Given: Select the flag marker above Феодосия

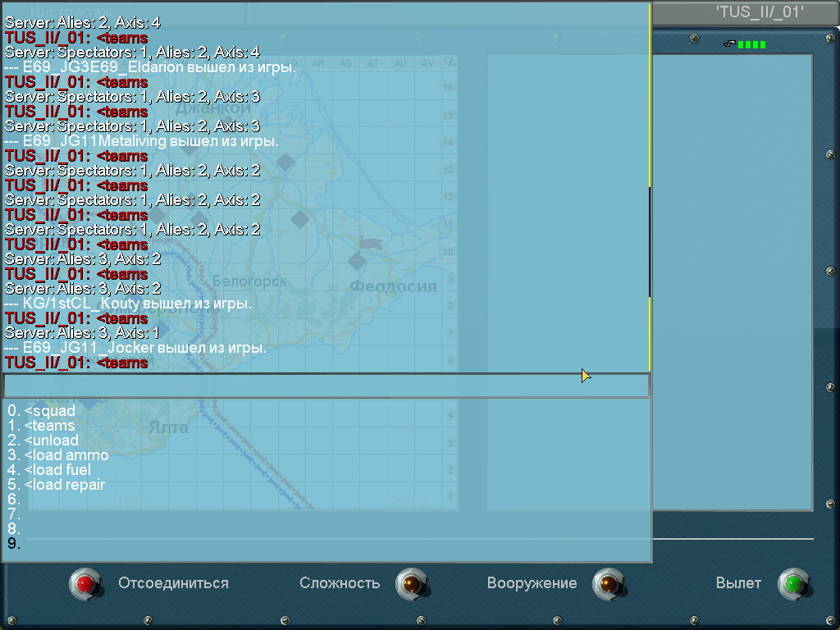Looking at the screenshot, I should pos(371,244).
